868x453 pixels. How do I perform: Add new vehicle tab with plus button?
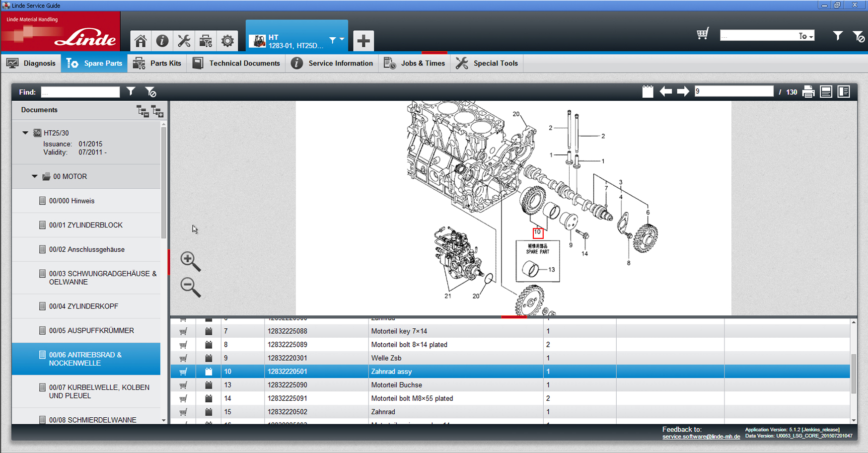coord(363,41)
